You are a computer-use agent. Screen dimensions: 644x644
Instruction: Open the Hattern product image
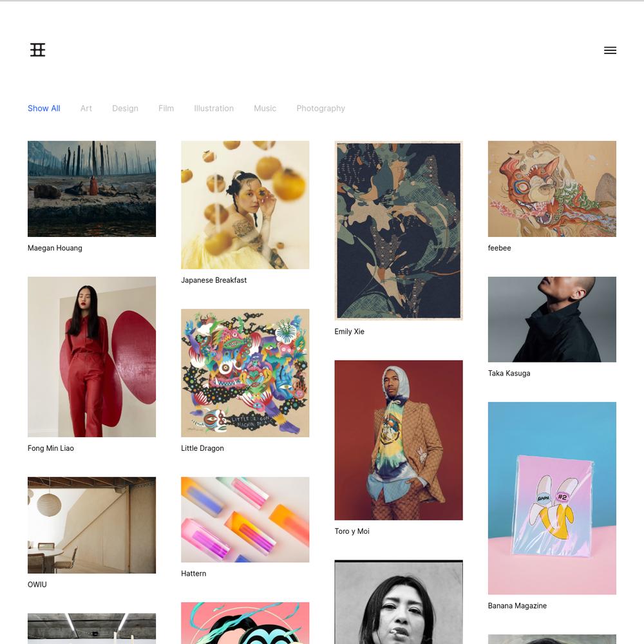coord(245,520)
